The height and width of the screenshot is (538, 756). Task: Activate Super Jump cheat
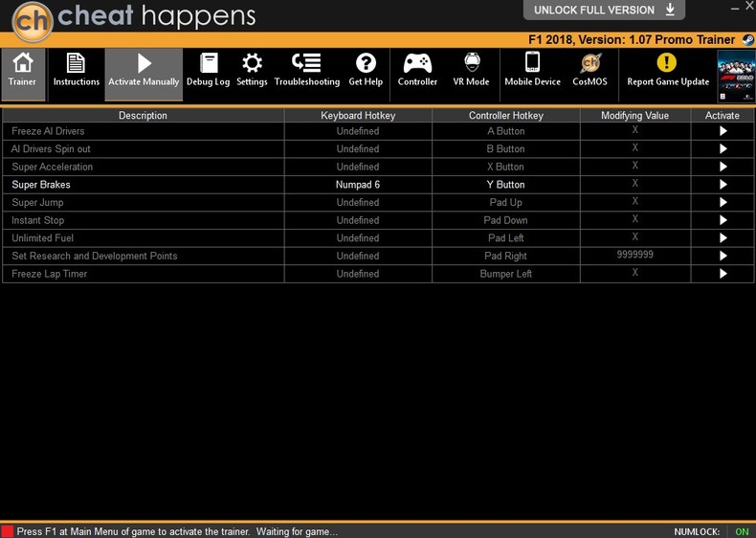click(x=723, y=202)
